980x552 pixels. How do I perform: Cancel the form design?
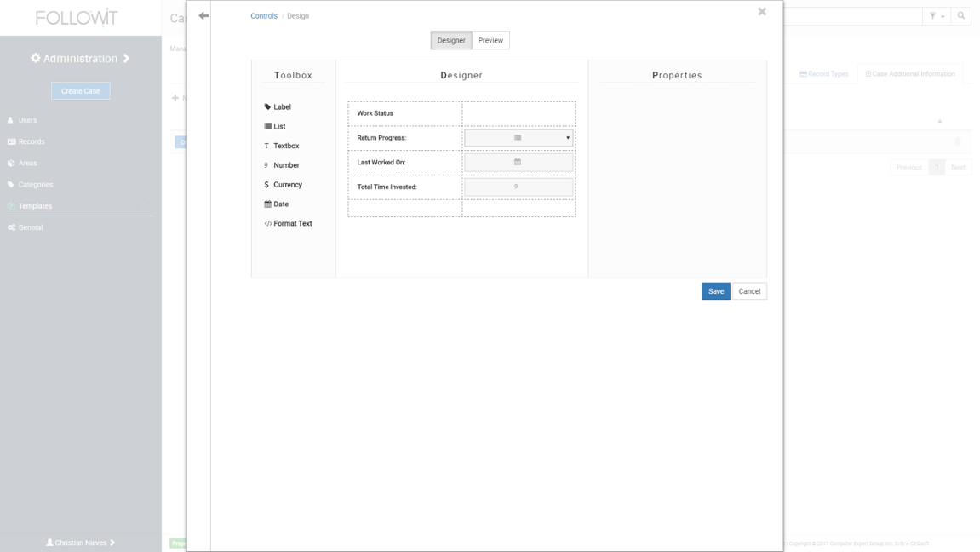749,291
